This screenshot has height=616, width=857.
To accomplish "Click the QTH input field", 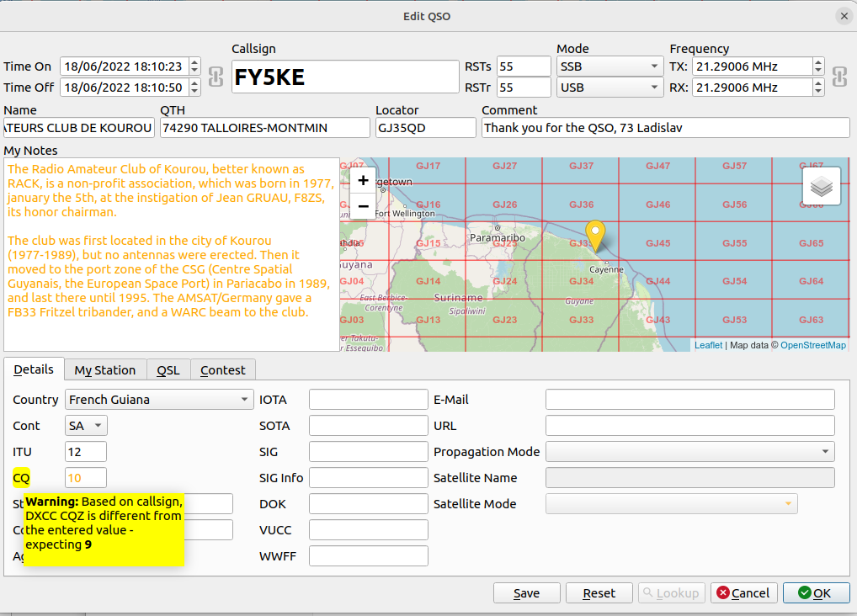I will [264, 127].
